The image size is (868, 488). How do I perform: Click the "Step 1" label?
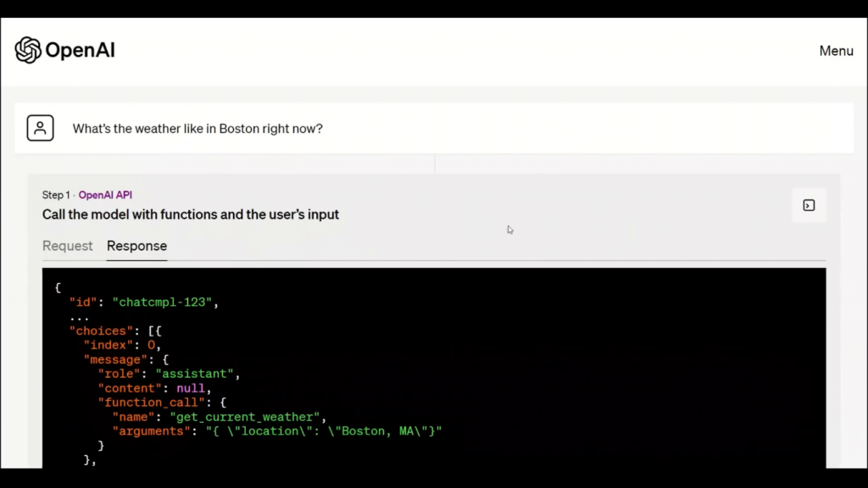point(56,195)
